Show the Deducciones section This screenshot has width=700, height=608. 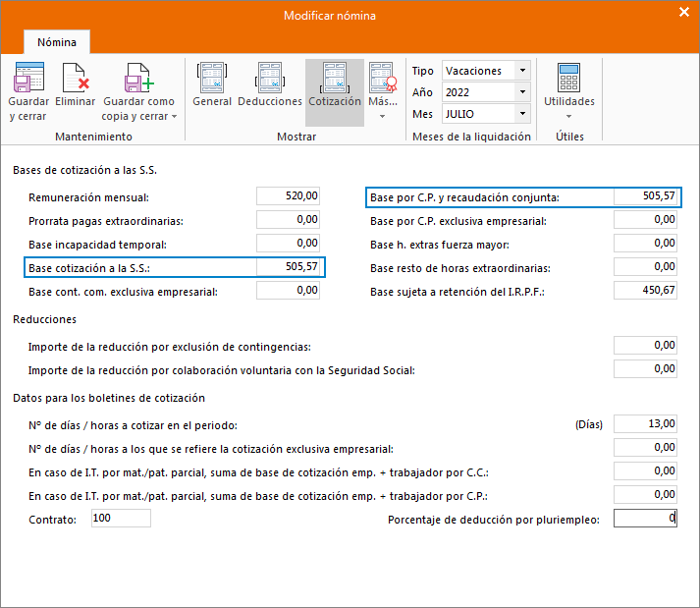click(x=270, y=79)
